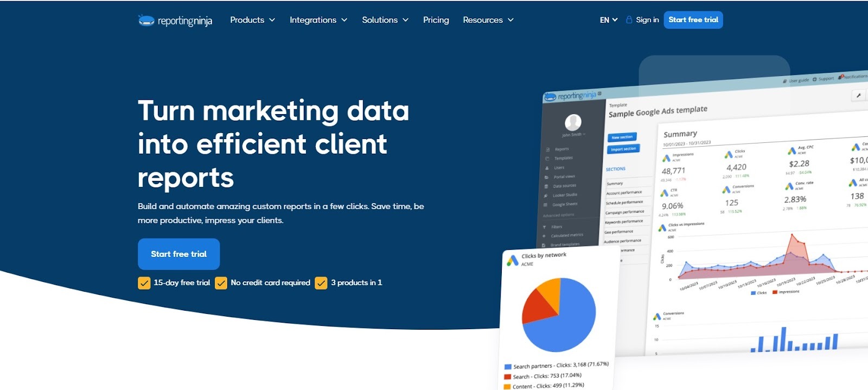Screen dimensions: 868x390
Task: Click the Conversions bar chart
Action: point(795,339)
